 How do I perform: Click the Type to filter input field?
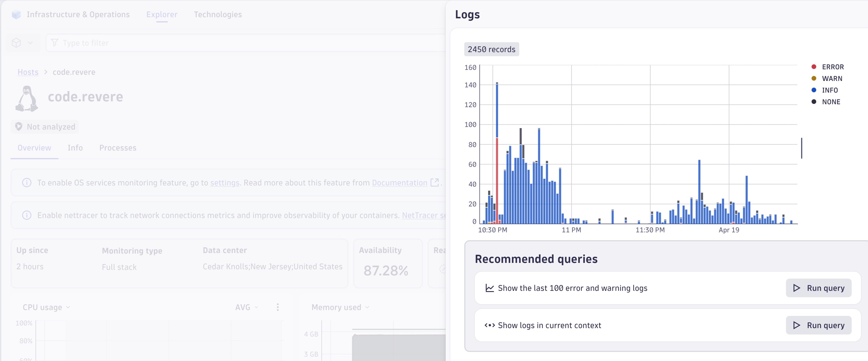236,43
